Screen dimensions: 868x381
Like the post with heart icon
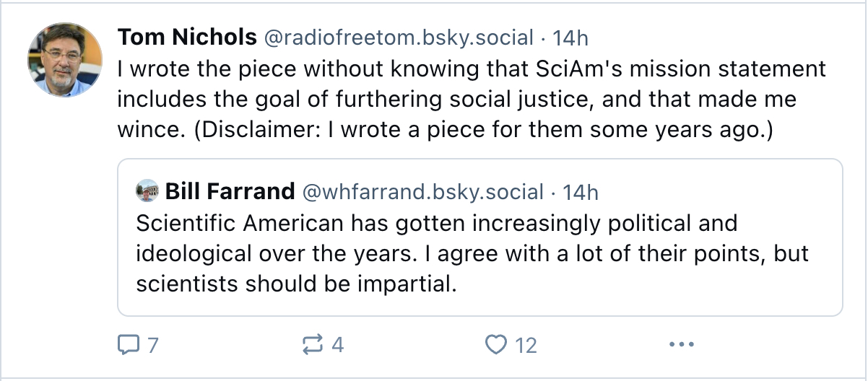point(496,346)
